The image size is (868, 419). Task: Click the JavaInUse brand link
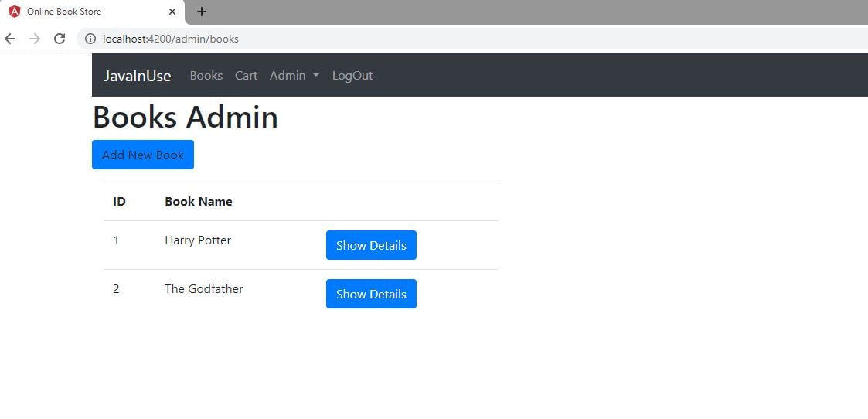(x=138, y=76)
